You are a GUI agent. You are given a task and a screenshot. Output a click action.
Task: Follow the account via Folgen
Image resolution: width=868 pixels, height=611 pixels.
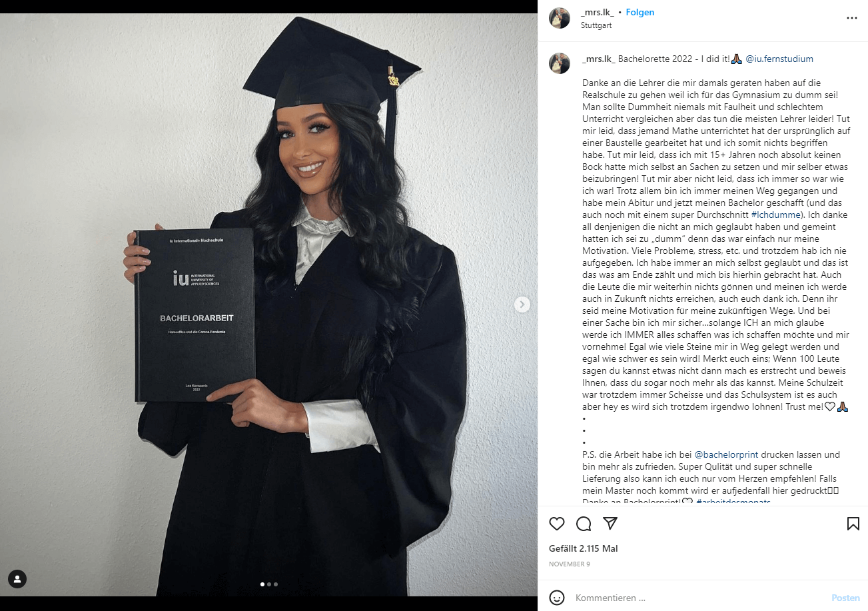tap(640, 13)
